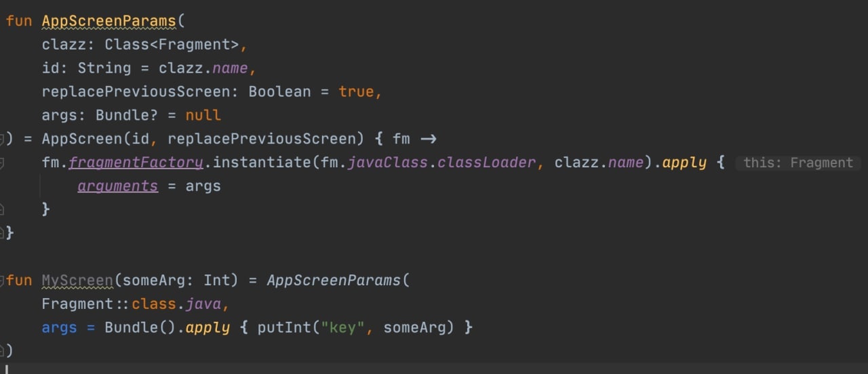Image resolution: width=868 pixels, height=374 pixels.
Task: Collapse fold marker beside fun MyScreen
Action: [x=2, y=280]
